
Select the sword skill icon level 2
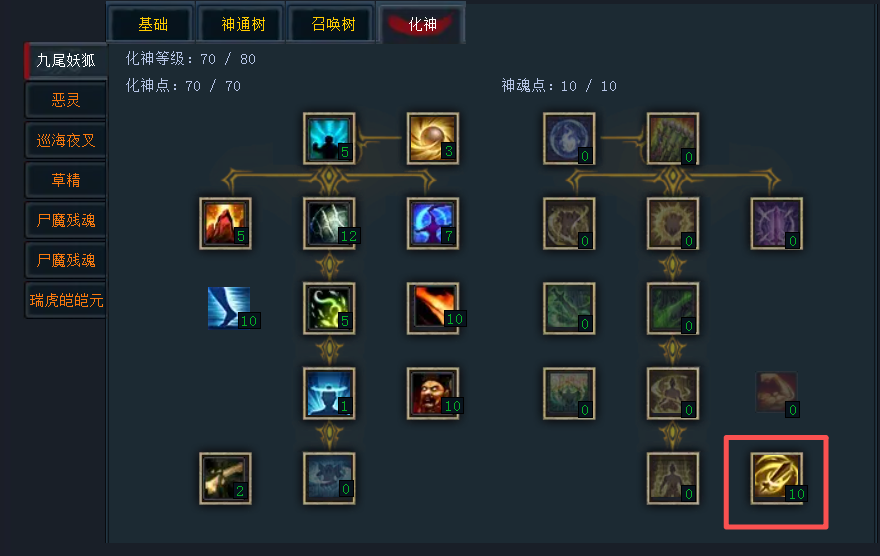(225, 478)
